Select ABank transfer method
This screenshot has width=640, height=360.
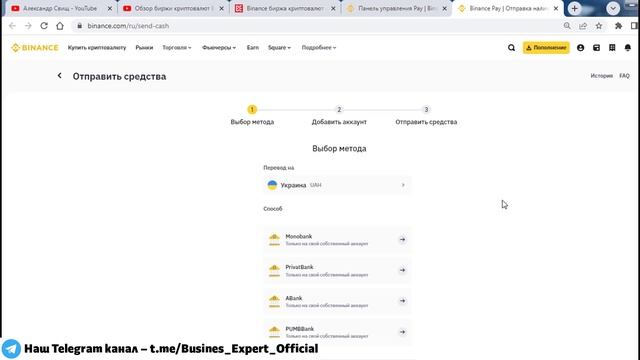click(x=337, y=301)
